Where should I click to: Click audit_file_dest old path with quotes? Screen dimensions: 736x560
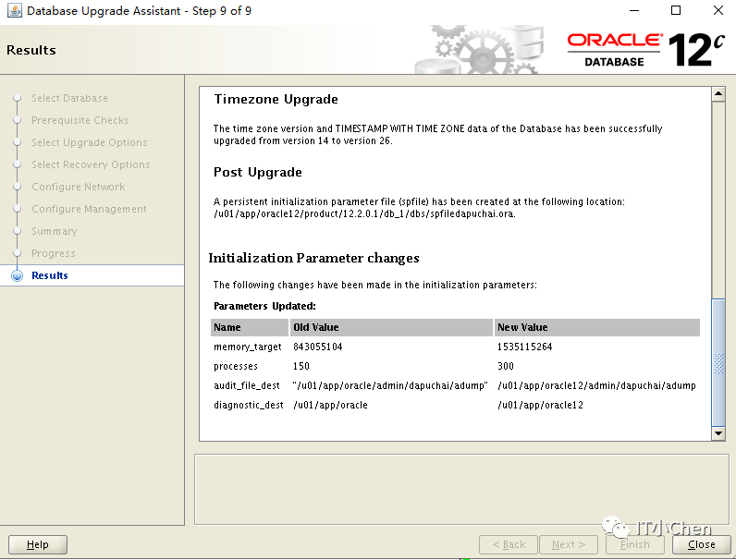click(x=390, y=385)
